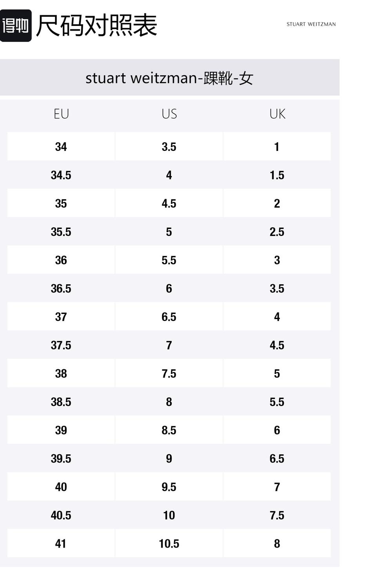Select the US column header

(x=169, y=114)
